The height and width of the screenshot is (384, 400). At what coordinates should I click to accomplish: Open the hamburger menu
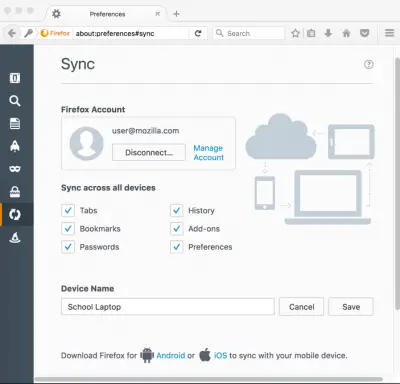click(389, 33)
